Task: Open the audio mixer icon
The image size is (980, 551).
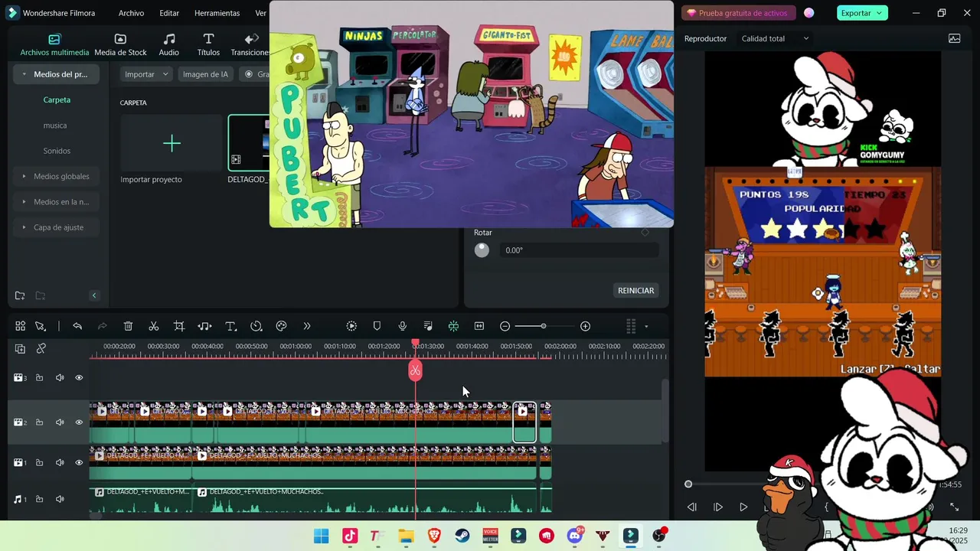Action: pyautogui.click(x=428, y=326)
